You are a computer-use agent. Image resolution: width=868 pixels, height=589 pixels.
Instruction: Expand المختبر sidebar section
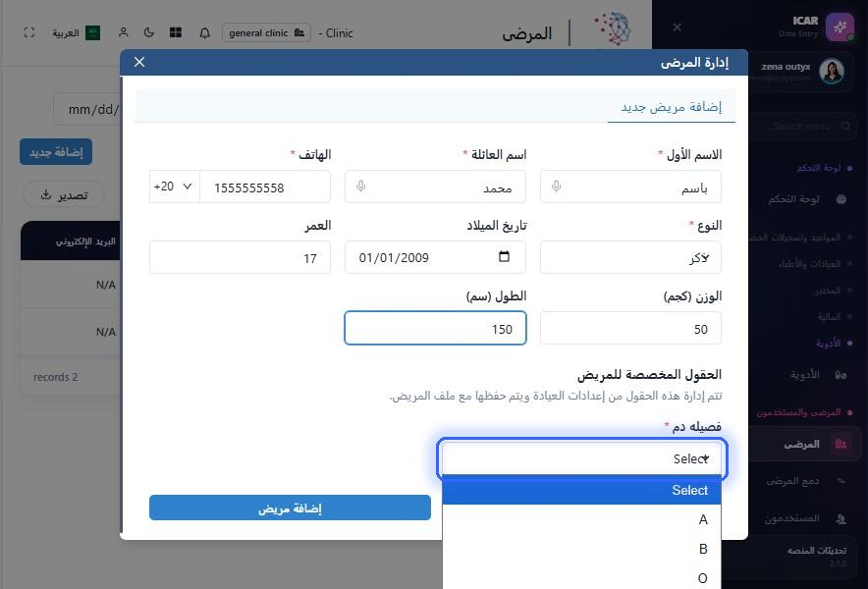[833, 290]
